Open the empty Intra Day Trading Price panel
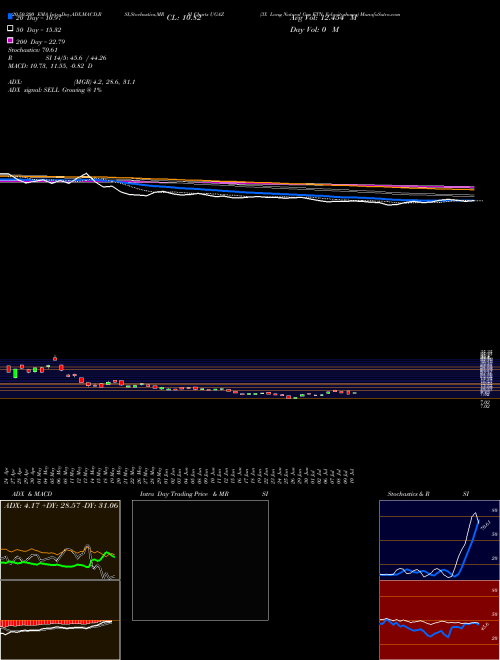This screenshot has height=660, width=500. [200, 560]
